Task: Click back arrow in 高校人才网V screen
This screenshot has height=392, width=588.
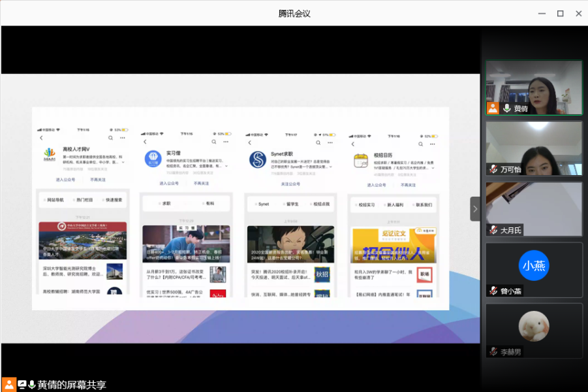Action: [41, 138]
